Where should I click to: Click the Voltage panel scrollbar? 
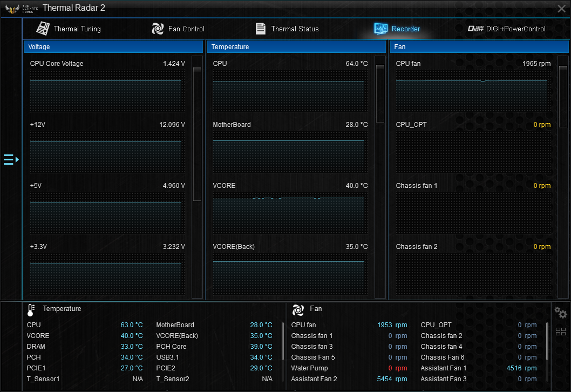[197, 134]
